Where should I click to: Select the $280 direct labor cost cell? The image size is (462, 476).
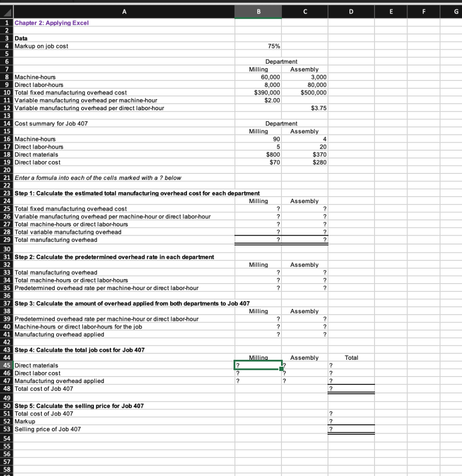pyautogui.click(x=305, y=162)
